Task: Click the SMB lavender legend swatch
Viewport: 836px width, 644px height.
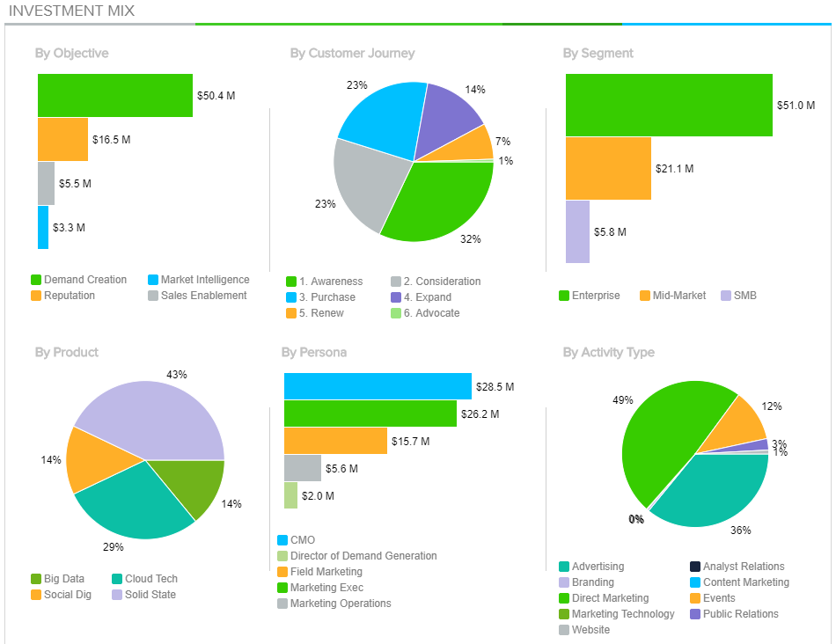Action: (726, 296)
